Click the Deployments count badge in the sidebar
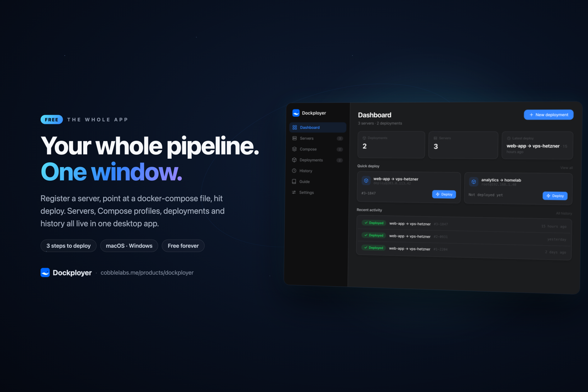This screenshot has height=392, width=588. tap(340, 160)
